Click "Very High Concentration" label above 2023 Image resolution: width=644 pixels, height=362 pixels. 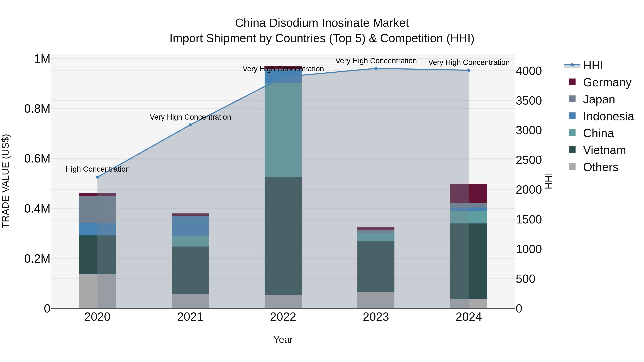coord(376,61)
